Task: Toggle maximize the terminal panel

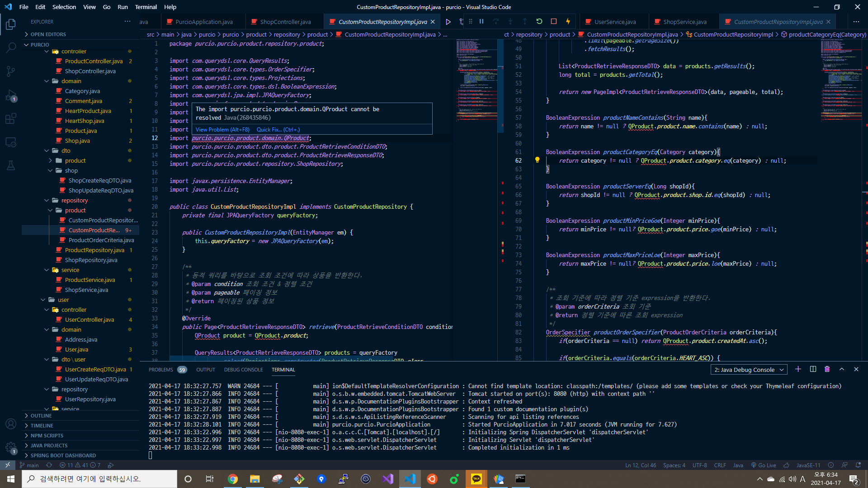Action: [x=841, y=369]
